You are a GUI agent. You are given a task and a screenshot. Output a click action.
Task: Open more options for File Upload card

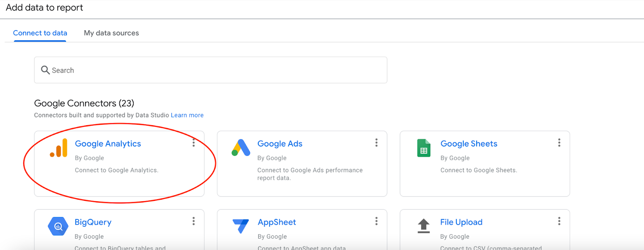559,221
